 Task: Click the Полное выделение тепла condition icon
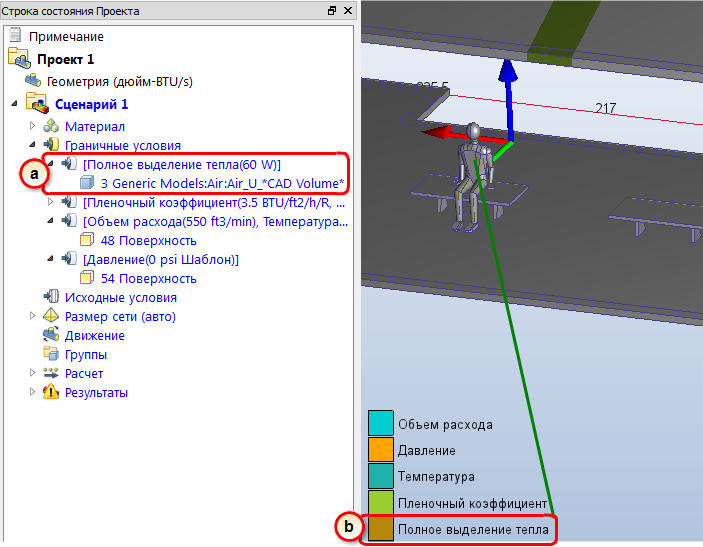(x=69, y=164)
